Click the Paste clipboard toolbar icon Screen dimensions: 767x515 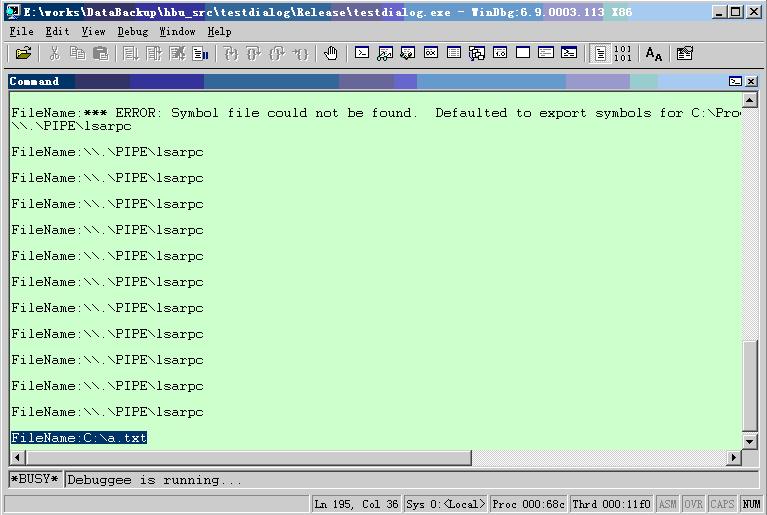click(x=100, y=53)
